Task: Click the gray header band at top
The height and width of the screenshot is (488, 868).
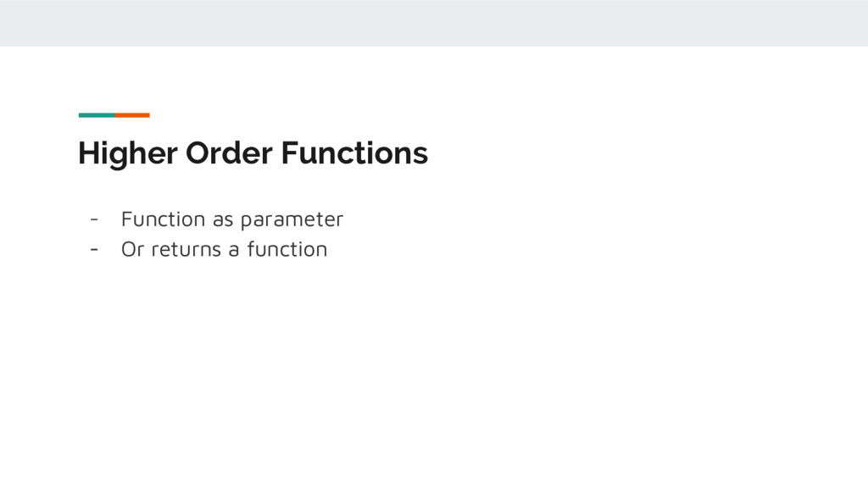Action: [434, 23]
